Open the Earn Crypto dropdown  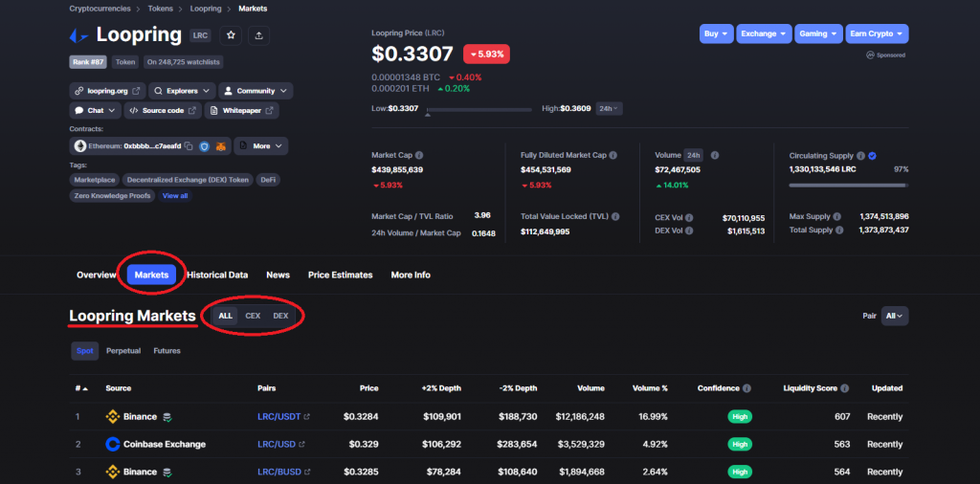[877, 33]
